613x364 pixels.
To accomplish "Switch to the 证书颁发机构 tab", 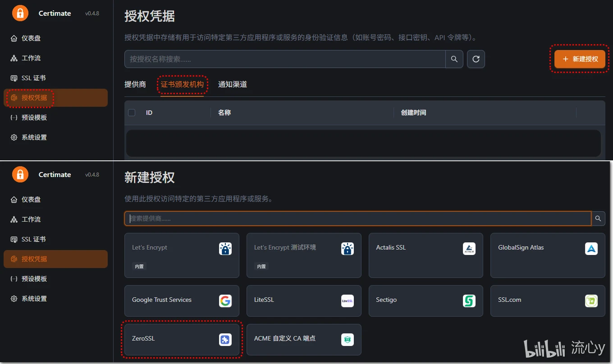I will click(x=182, y=84).
